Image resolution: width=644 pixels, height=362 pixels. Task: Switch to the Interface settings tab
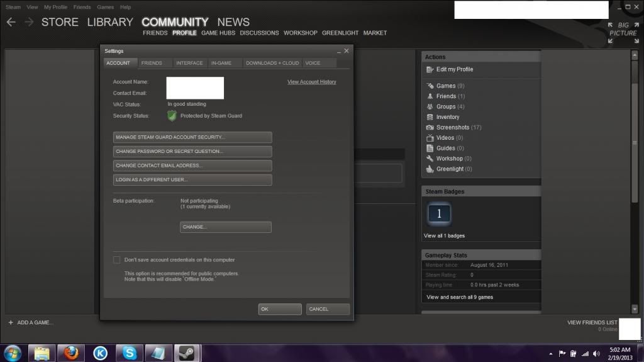click(x=189, y=63)
